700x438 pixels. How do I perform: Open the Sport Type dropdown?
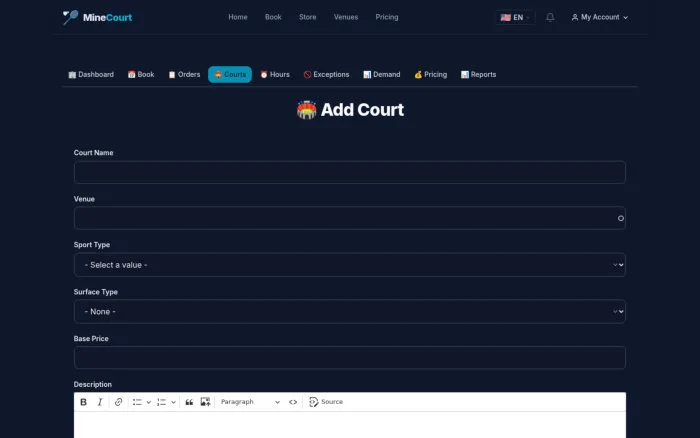point(350,265)
